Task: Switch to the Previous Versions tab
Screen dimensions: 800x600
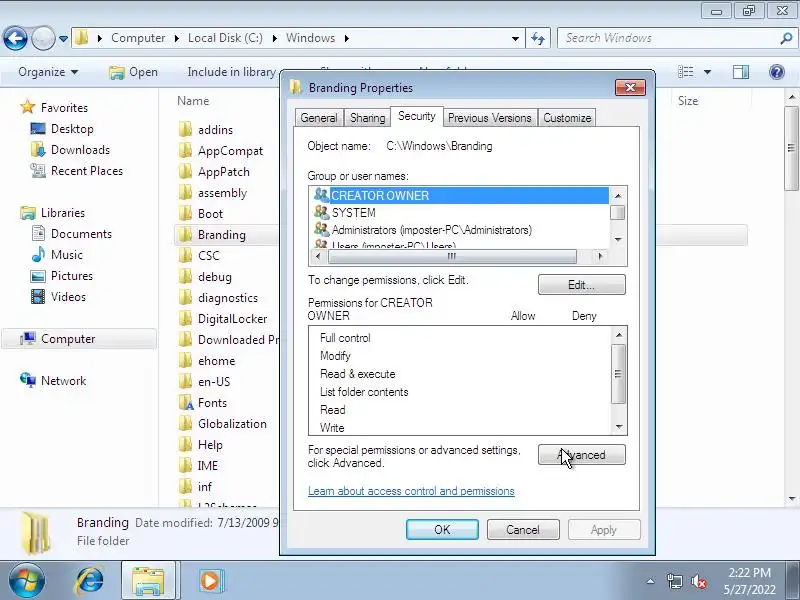Action: (x=489, y=118)
